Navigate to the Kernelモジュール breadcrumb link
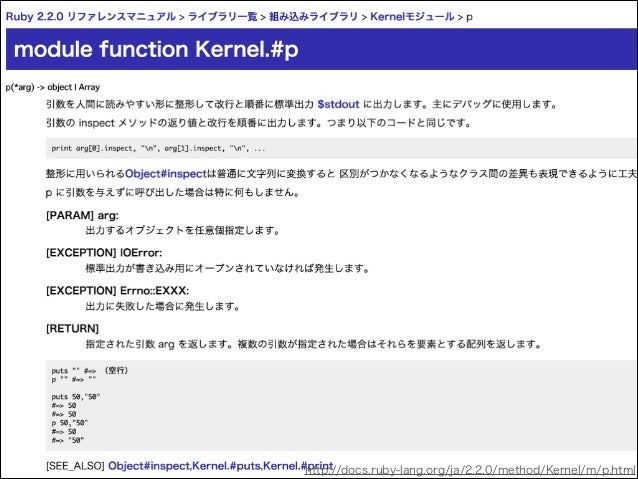 (412, 17)
